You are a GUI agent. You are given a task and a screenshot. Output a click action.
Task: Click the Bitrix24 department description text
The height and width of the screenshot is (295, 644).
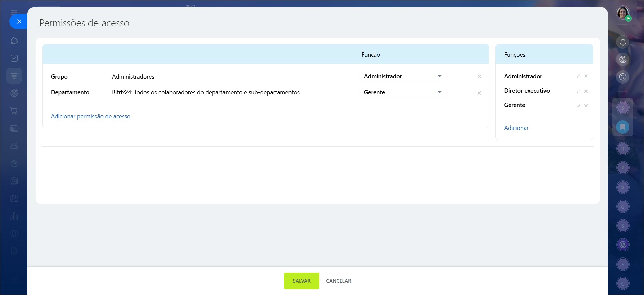click(x=205, y=92)
